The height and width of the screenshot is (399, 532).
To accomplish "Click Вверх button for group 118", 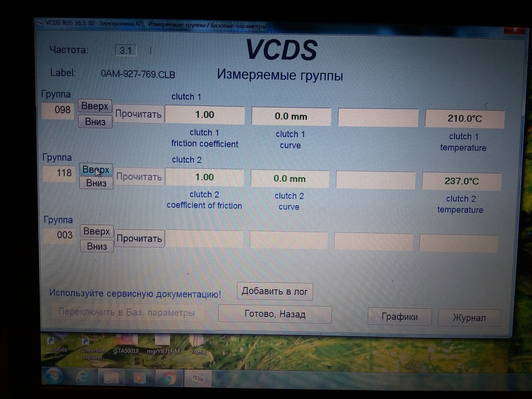I will click(96, 169).
